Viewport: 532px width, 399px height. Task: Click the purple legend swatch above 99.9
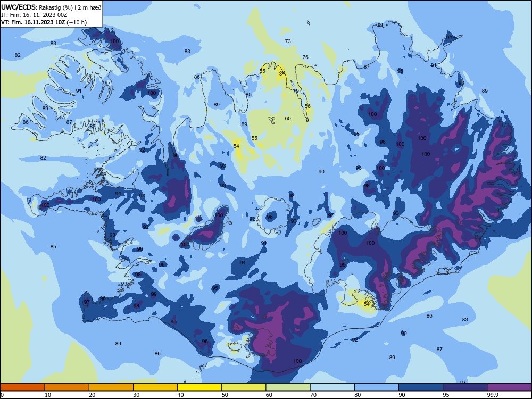coord(509,387)
